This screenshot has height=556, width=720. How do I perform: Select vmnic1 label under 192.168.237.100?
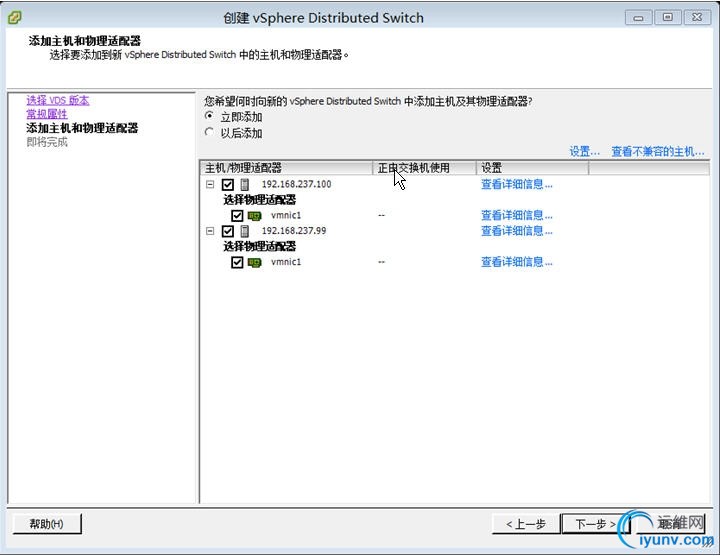coord(286,215)
